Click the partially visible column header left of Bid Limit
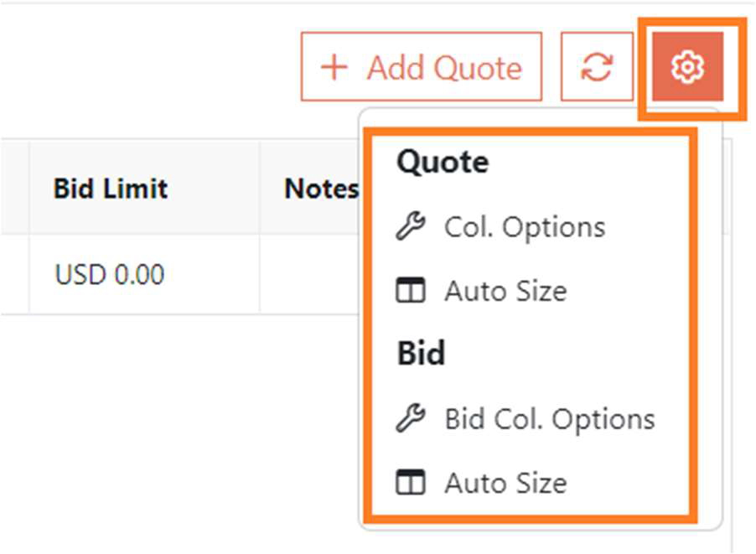The width and height of the screenshot is (756, 554). pyautogui.click(x=13, y=189)
